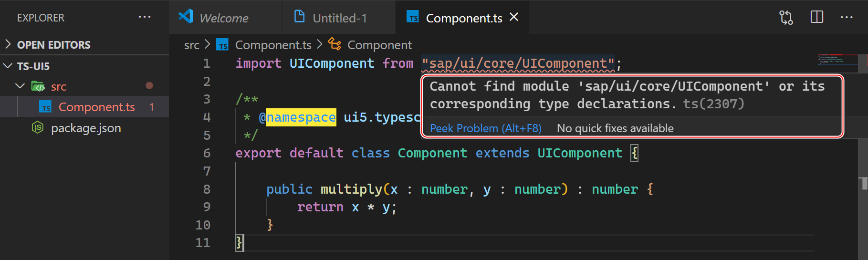Select Component.ts in the file tree

(x=96, y=107)
